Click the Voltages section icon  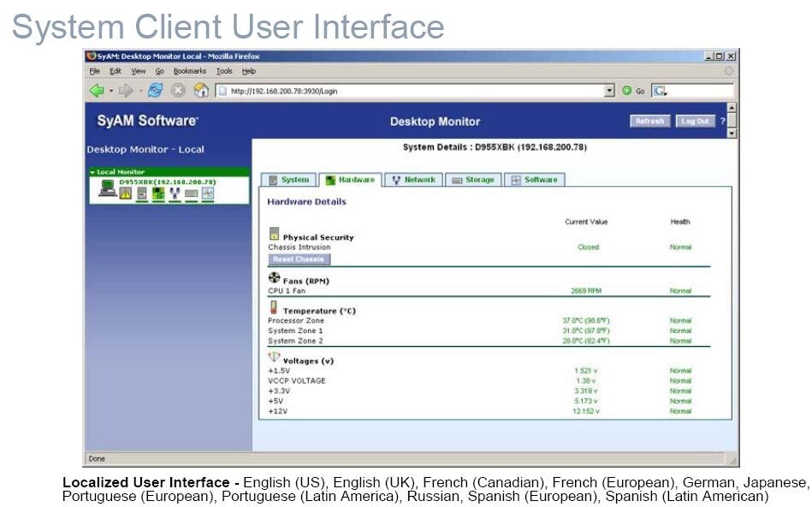point(274,356)
